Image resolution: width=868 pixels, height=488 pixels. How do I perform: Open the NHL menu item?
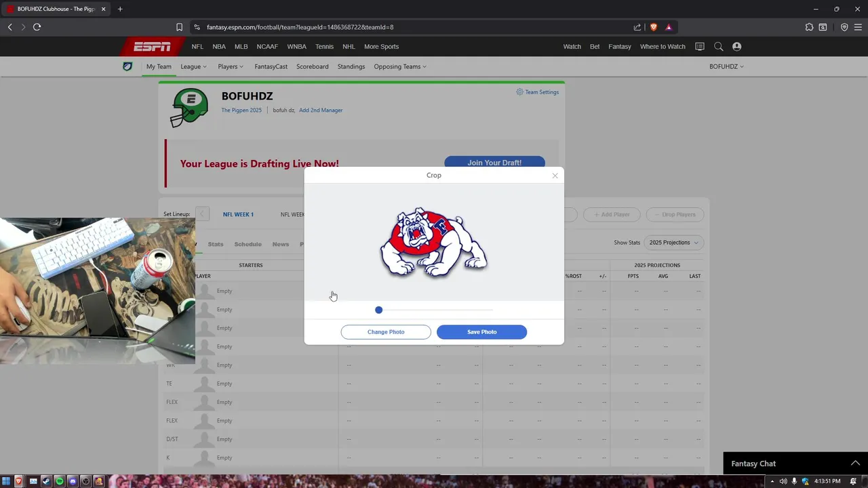[349, 47]
